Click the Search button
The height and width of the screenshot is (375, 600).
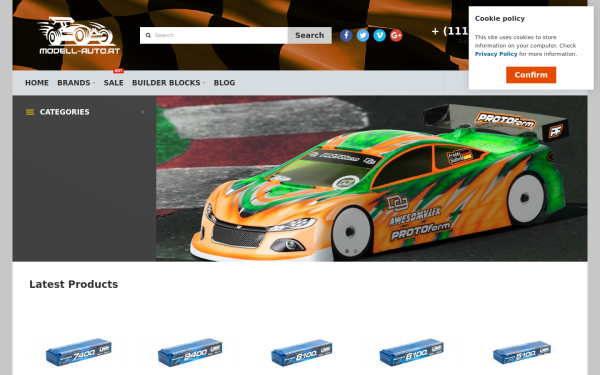(310, 35)
